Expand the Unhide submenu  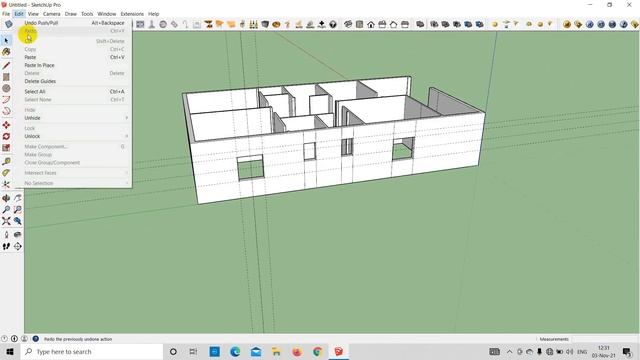(73, 118)
